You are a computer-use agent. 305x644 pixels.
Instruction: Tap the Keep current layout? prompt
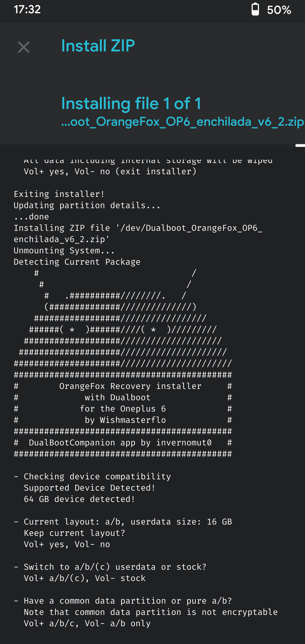pos(75,533)
